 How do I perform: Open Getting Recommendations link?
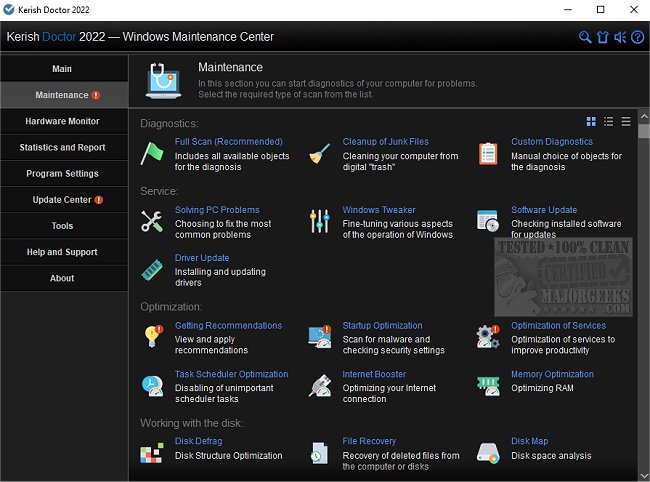(228, 325)
